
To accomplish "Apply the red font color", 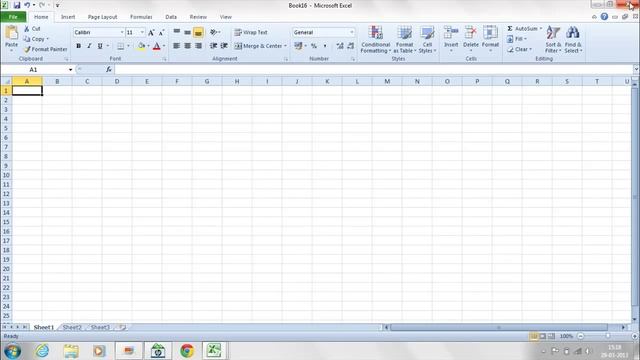I will (156, 46).
